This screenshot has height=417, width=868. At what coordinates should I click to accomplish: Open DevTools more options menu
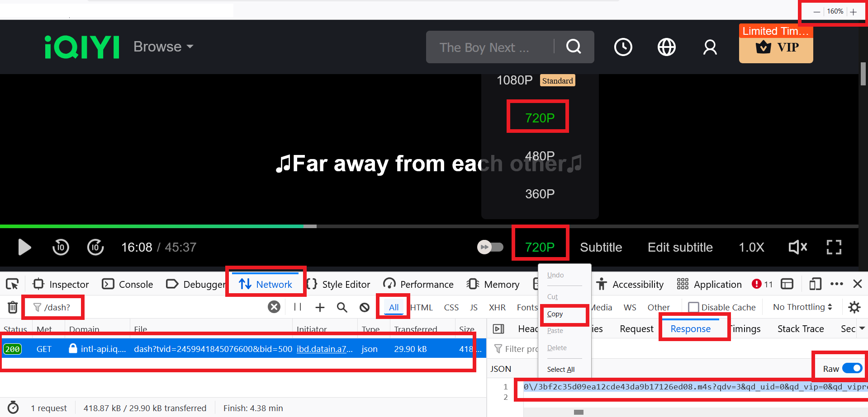point(836,284)
